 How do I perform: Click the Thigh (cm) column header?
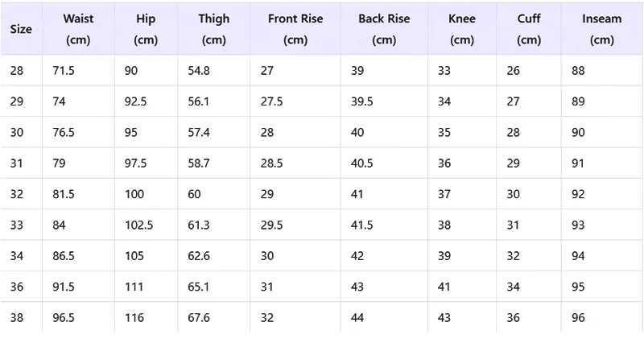[213, 29]
